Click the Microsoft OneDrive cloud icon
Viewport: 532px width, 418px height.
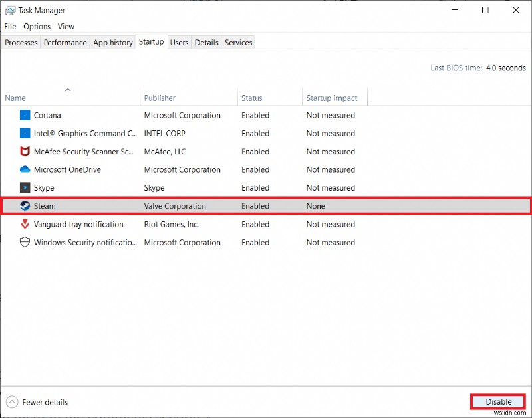25,169
